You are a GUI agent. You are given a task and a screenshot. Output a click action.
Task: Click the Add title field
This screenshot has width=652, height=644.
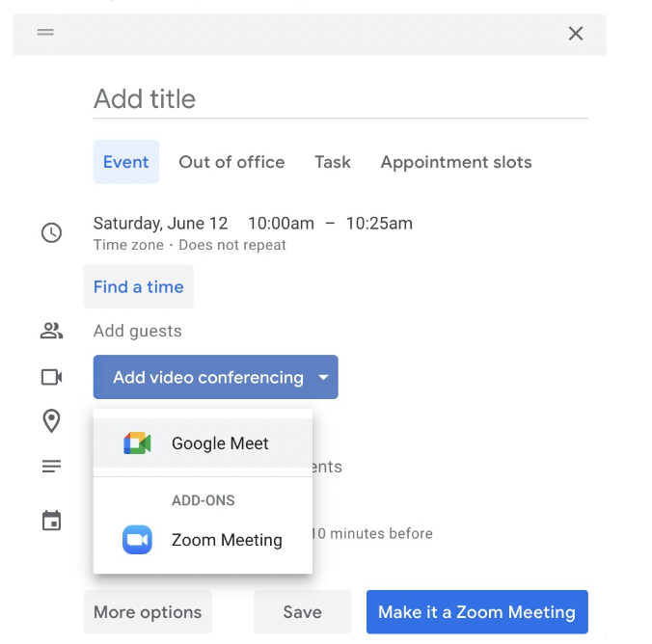(340, 99)
